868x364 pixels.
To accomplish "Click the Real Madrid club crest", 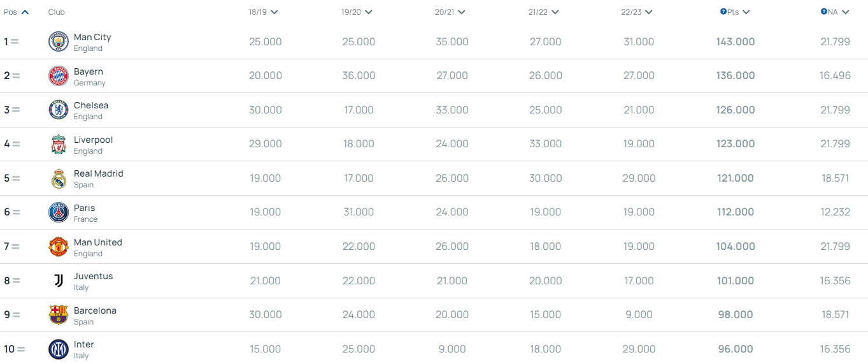I will click(x=59, y=178).
